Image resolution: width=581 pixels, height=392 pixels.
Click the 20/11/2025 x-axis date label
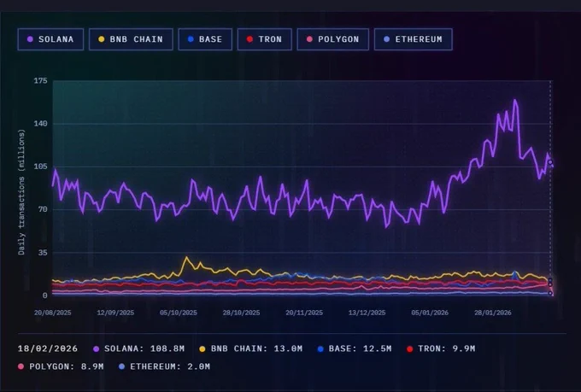click(x=304, y=313)
